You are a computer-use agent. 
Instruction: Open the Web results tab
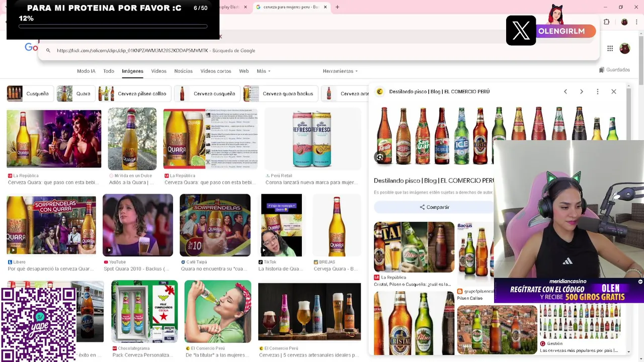[x=244, y=71]
